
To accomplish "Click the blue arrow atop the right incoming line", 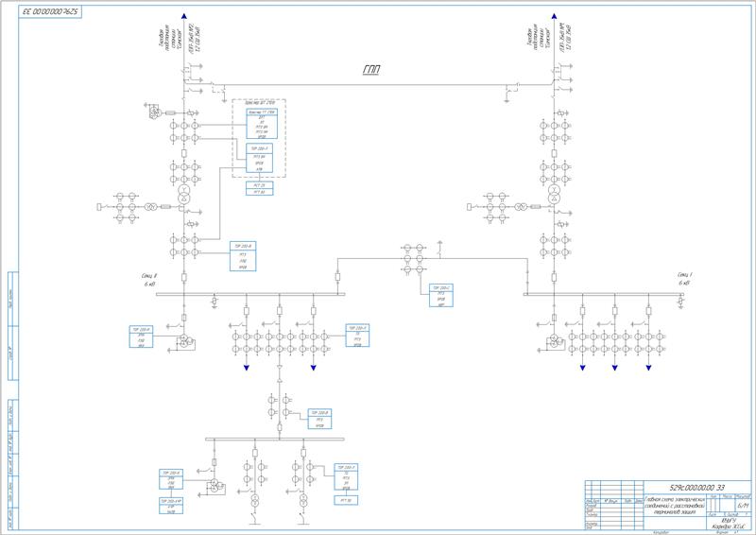I will coord(554,16).
